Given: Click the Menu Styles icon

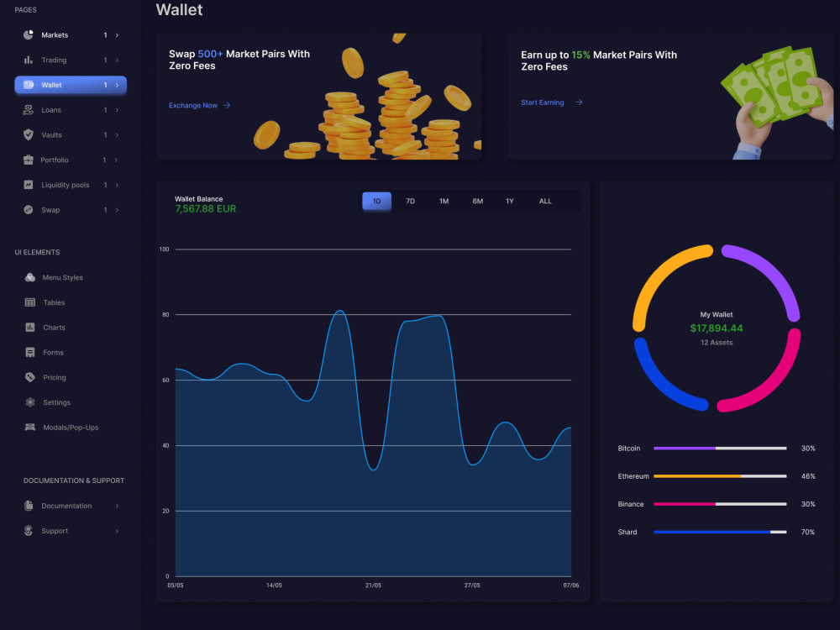Looking at the screenshot, I should [30, 277].
